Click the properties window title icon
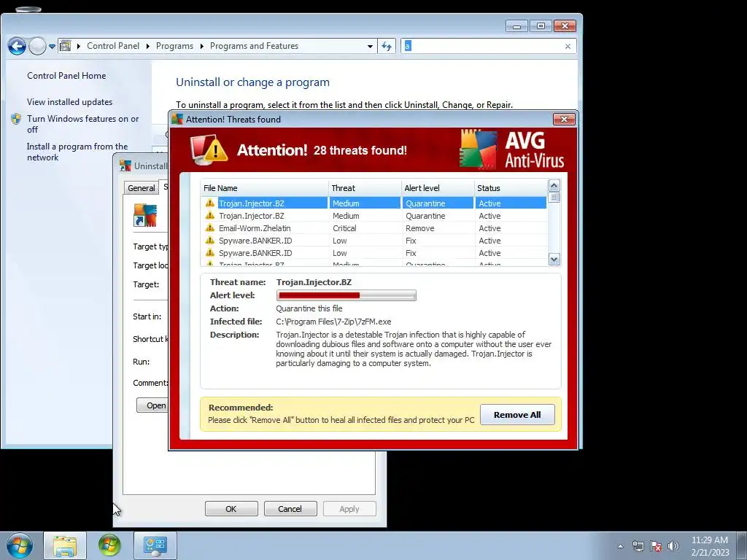Screen dimensions: 747x560 pos(125,166)
